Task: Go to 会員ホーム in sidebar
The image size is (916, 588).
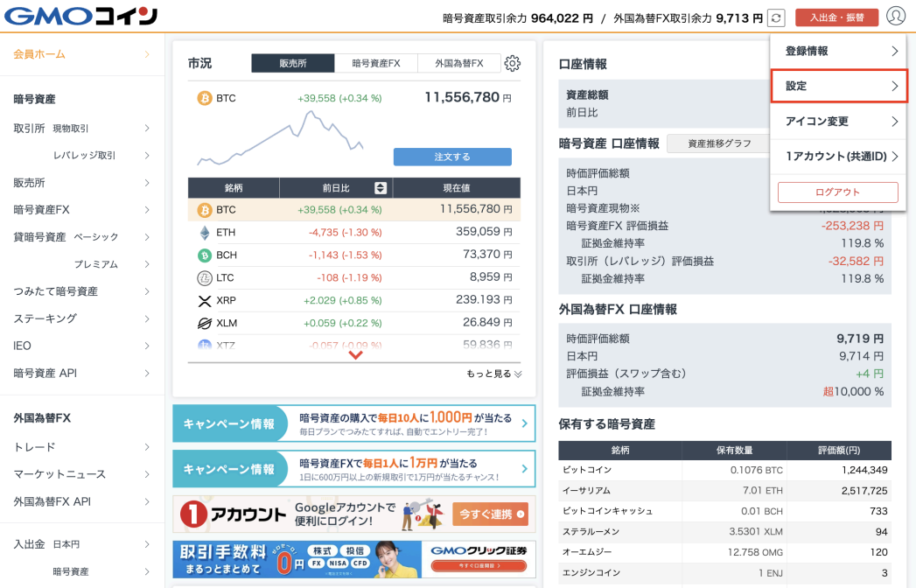Action: tap(81, 54)
